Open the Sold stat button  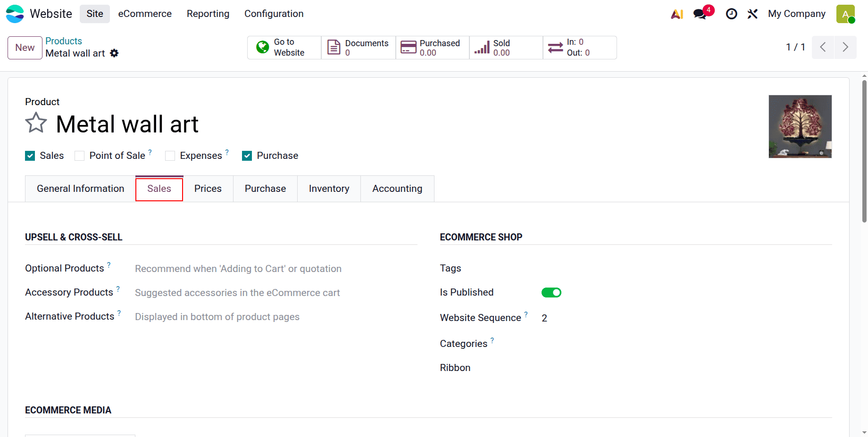coord(506,48)
